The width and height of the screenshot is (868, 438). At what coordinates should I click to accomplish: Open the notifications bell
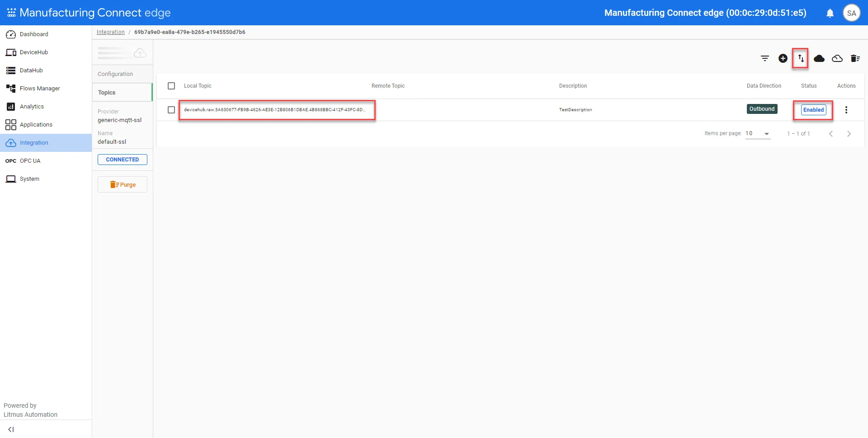pos(830,13)
